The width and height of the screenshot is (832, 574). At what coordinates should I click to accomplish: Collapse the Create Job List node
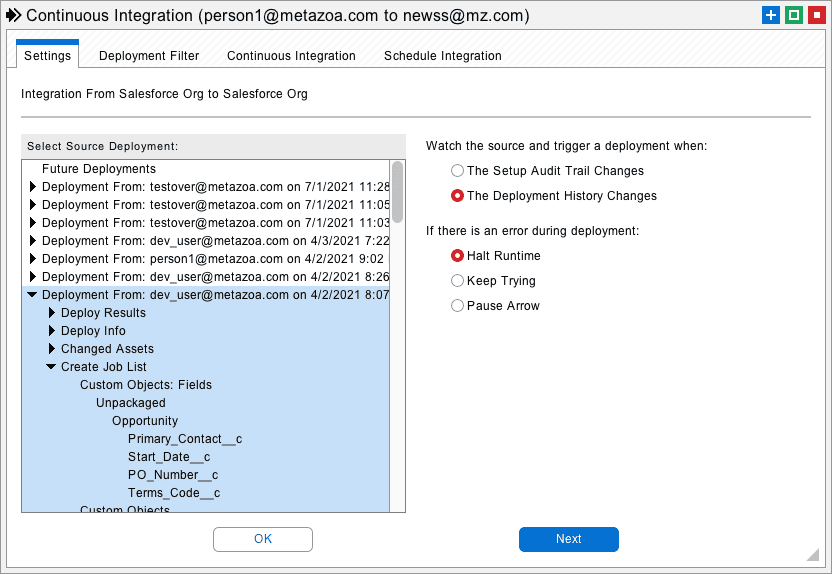(x=51, y=367)
